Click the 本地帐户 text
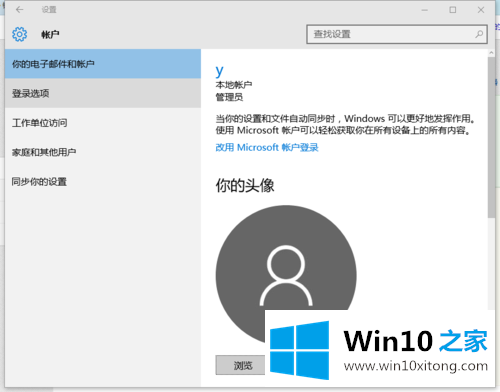 click(x=234, y=85)
